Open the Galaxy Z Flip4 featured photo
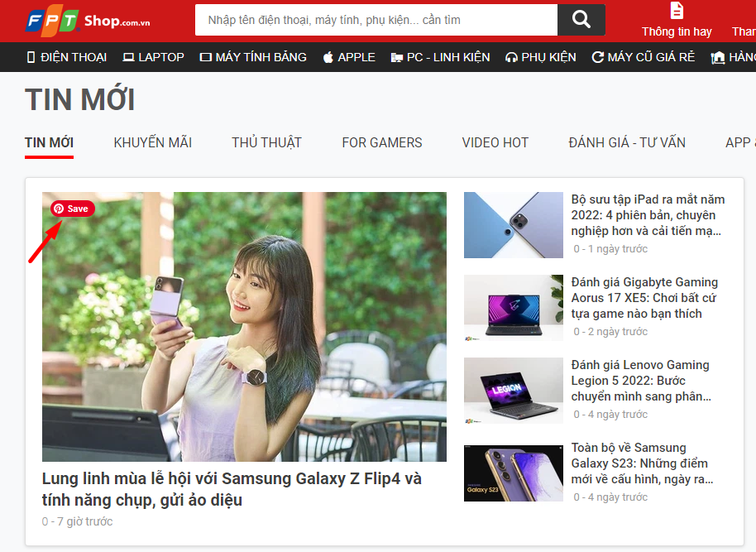 tap(244, 327)
